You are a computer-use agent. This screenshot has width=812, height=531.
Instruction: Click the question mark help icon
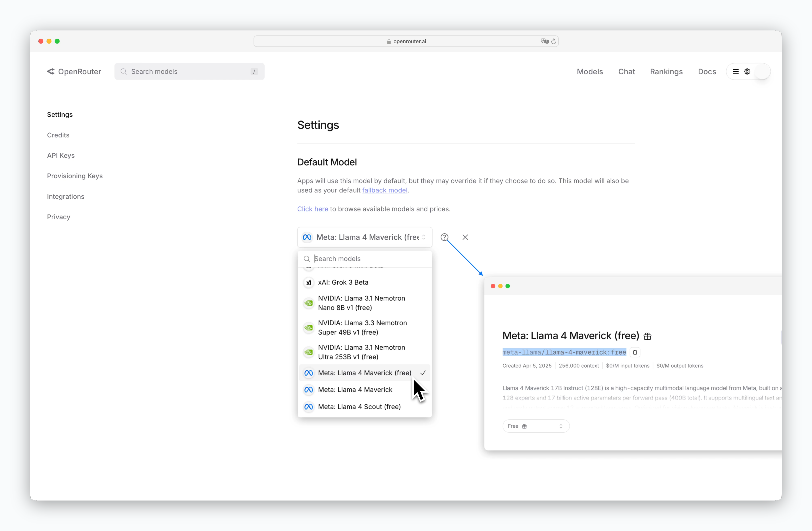tap(444, 237)
